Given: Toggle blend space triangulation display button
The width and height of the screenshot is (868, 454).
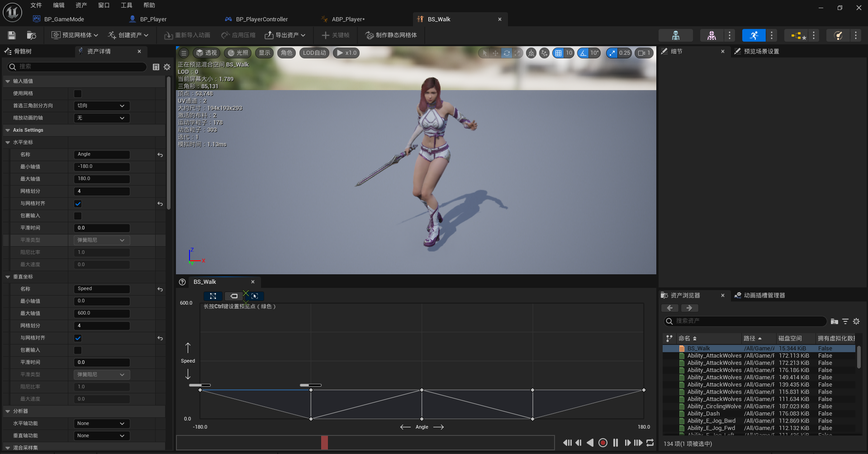Looking at the screenshot, I should click(213, 296).
